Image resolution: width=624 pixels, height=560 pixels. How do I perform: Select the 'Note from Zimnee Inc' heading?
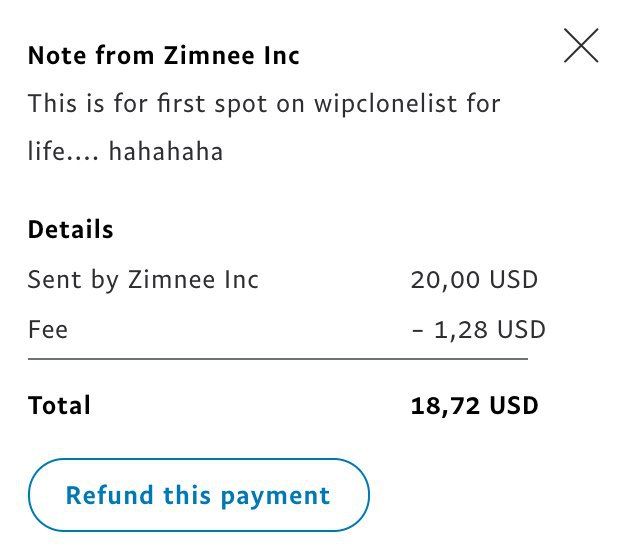pos(163,56)
